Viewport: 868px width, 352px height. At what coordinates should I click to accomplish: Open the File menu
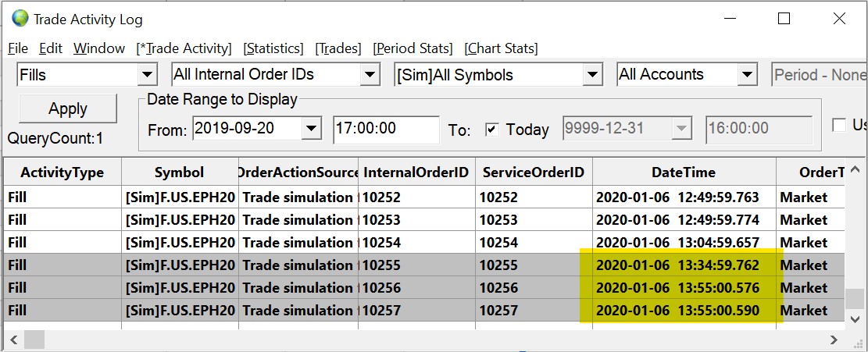(18, 48)
